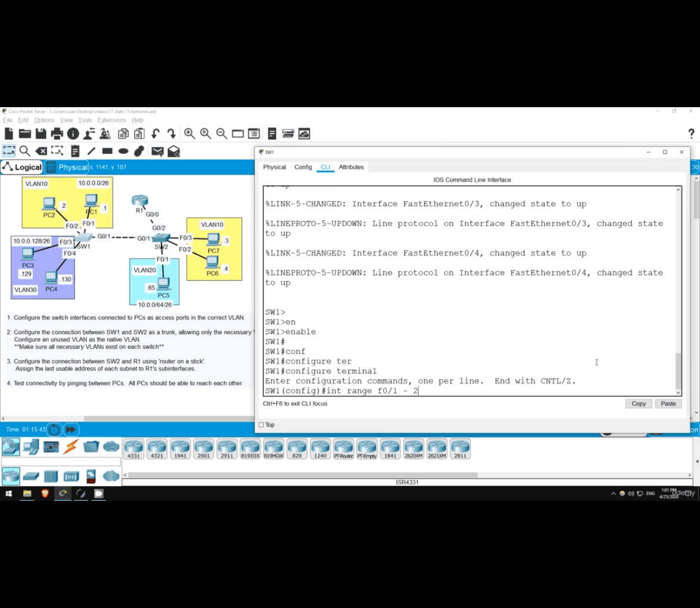The width and height of the screenshot is (700, 608).
Task: Click the SW1 switch in the topology
Action: [84, 237]
